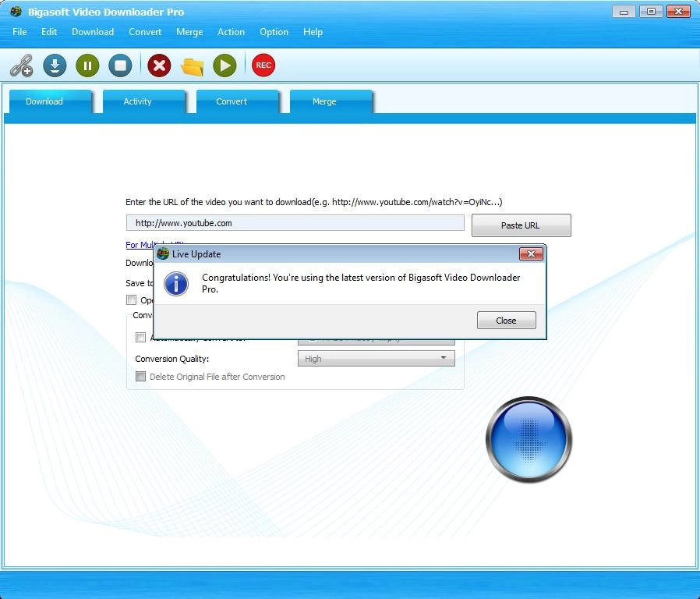Open the Action menu
The height and width of the screenshot is (599, 700).
point(231,32)
